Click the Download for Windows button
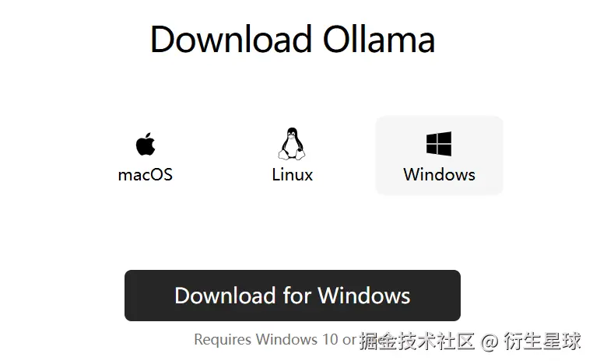 coord(293,296)
